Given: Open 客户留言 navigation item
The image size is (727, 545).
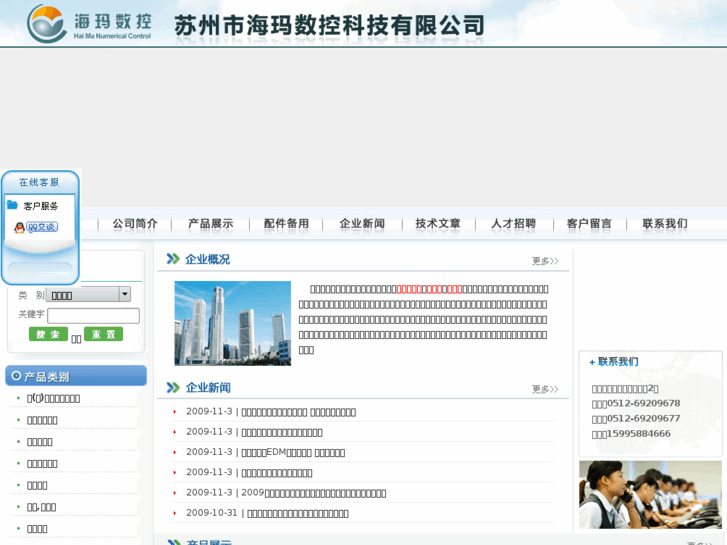Looking at the screenshot, I should 589,224.
